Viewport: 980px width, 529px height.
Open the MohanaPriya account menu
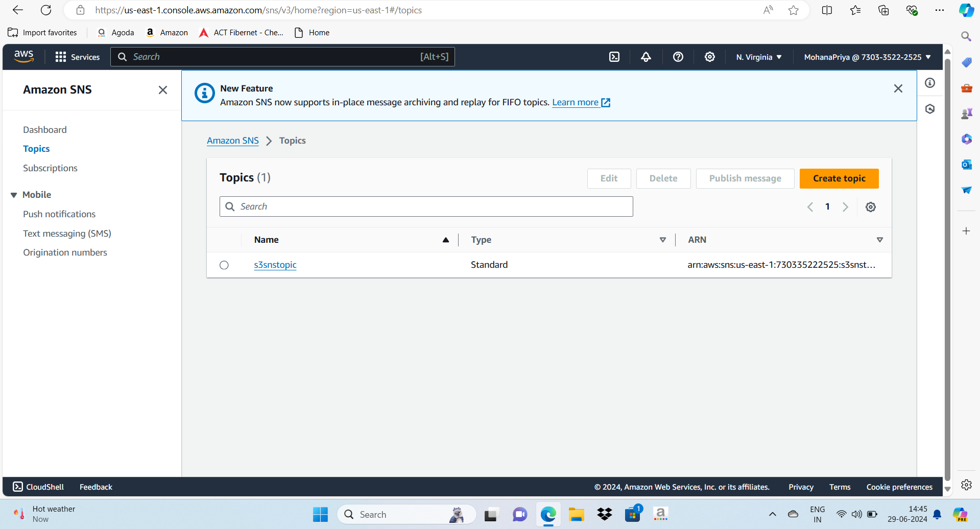(x=868, y=57)
